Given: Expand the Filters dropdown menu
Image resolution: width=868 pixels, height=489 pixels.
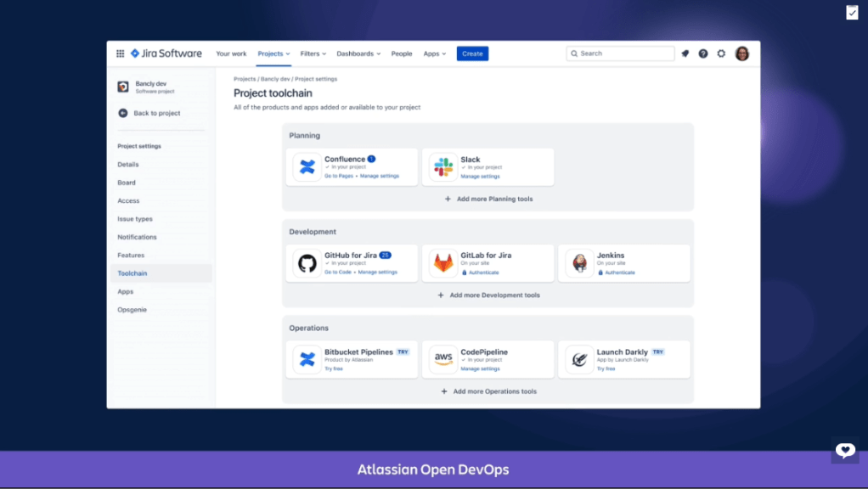Looking at the screenshot, I should tap(314, 53).
